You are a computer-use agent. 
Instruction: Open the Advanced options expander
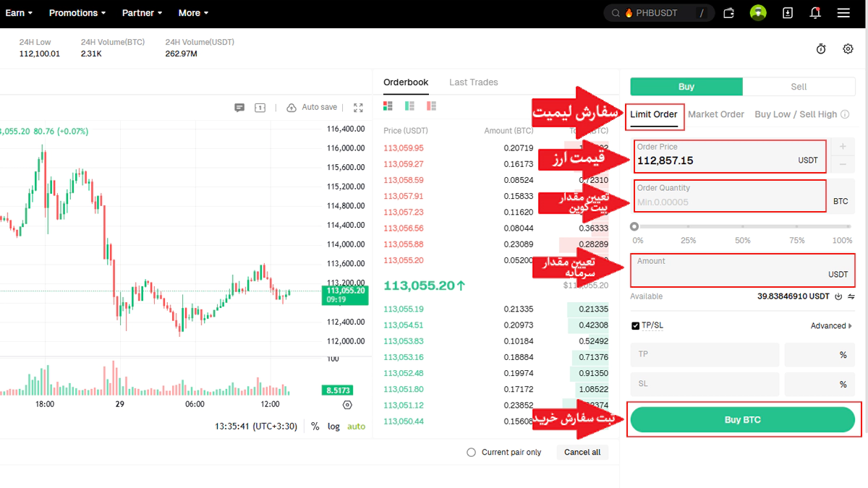829,325
